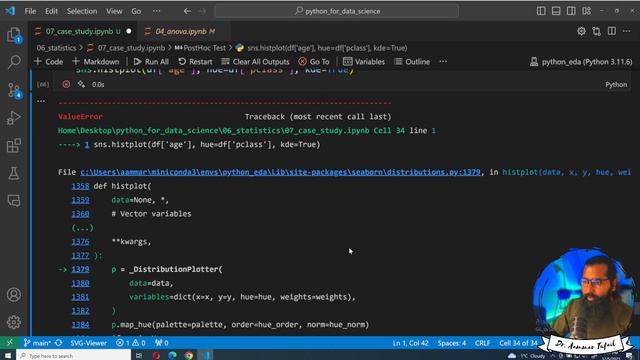This screenshot has width=640, height=360.
Task: Change end of line sequence CRLF
Action: (482, 343)
